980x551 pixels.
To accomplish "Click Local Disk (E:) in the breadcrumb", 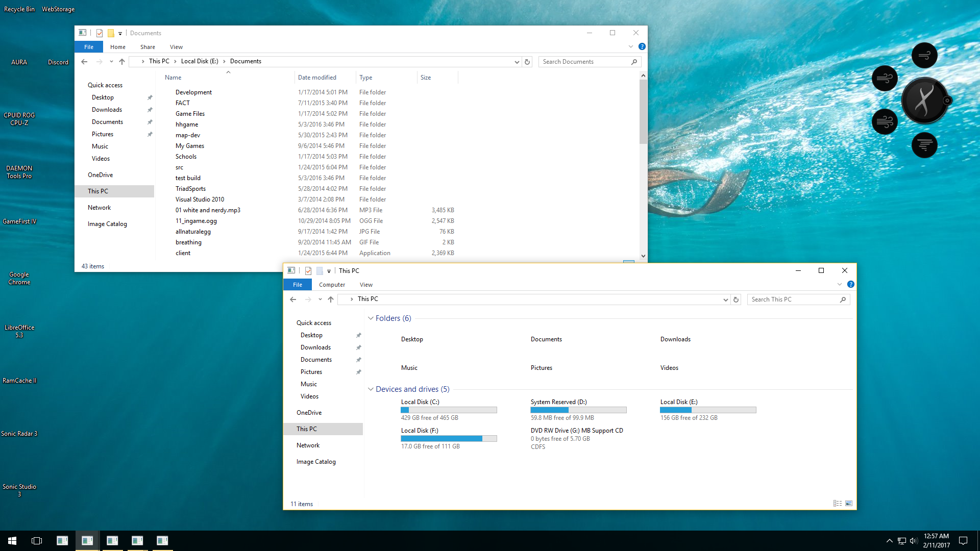I will (x=200, y=61).
